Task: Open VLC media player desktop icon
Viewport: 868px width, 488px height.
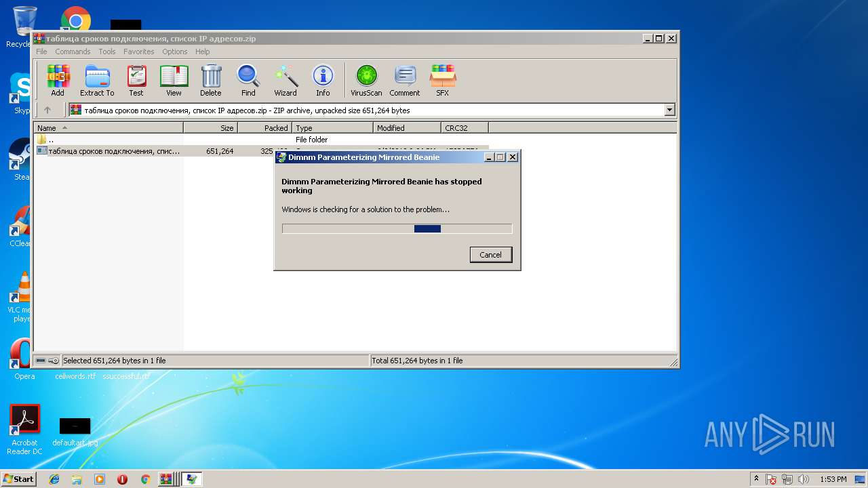Action: click(x=20, y=297)
